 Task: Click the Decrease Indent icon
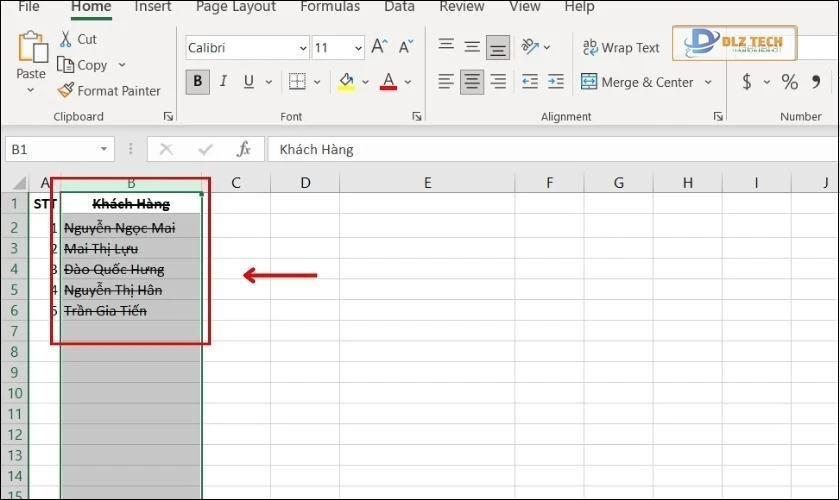coord(530,82)
